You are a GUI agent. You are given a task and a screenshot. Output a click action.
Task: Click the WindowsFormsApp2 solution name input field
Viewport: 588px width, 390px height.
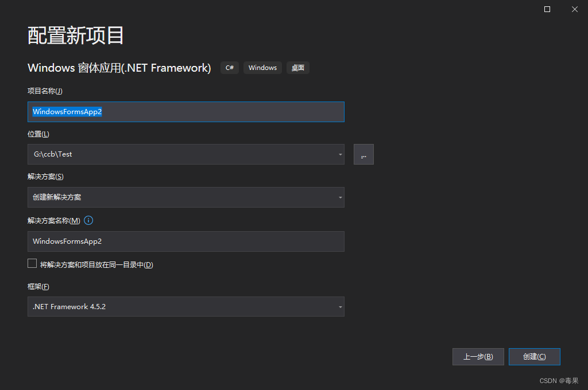pos(185,241)
